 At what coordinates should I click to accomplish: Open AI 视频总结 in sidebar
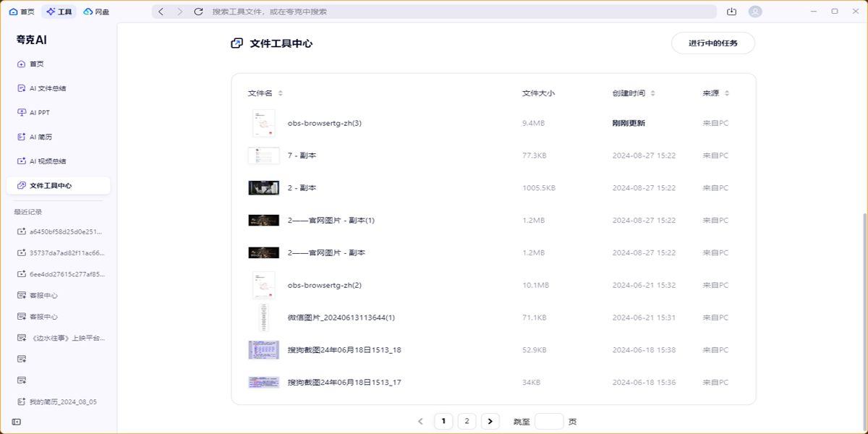(x=58, y=161)
